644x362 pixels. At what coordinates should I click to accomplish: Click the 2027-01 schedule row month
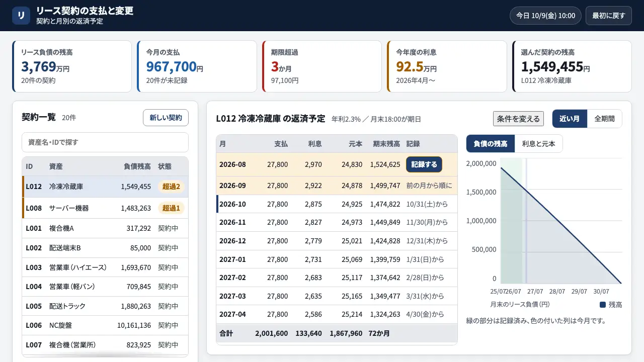pyautogui.click(x=232, y=260)
